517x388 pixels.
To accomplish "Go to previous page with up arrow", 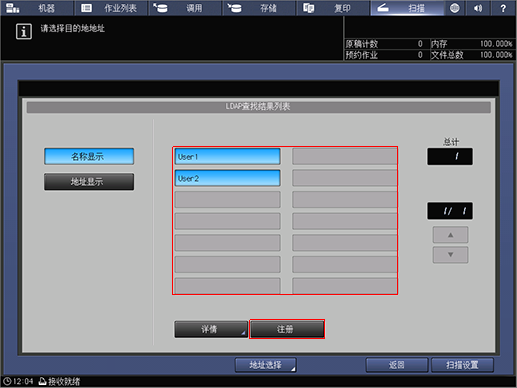I will [450, 235].
